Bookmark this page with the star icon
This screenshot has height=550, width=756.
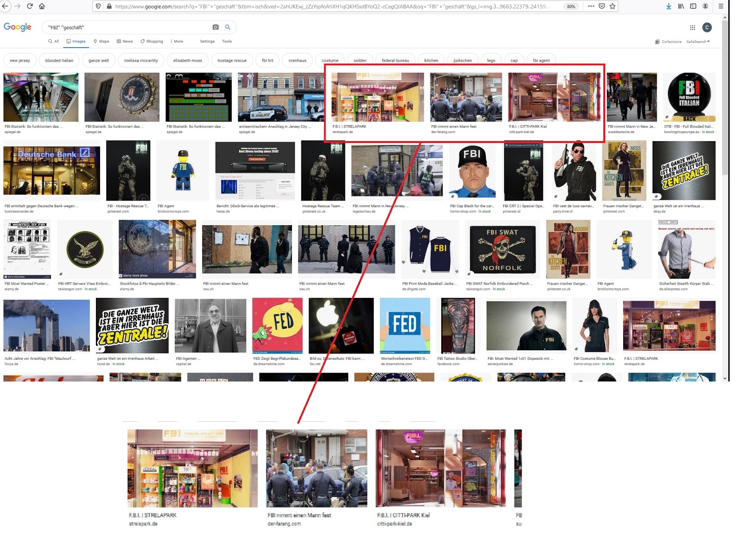612,6
